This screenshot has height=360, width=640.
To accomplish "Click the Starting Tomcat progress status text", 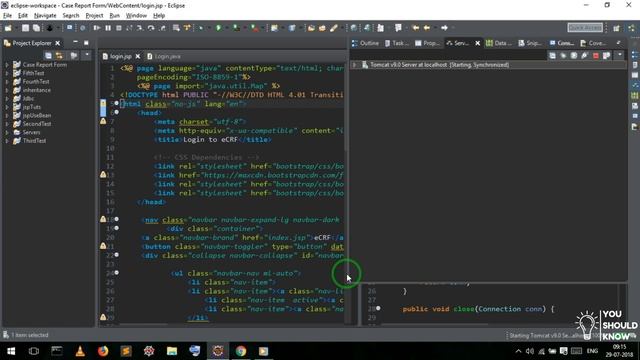I will (x=546, y=336).
